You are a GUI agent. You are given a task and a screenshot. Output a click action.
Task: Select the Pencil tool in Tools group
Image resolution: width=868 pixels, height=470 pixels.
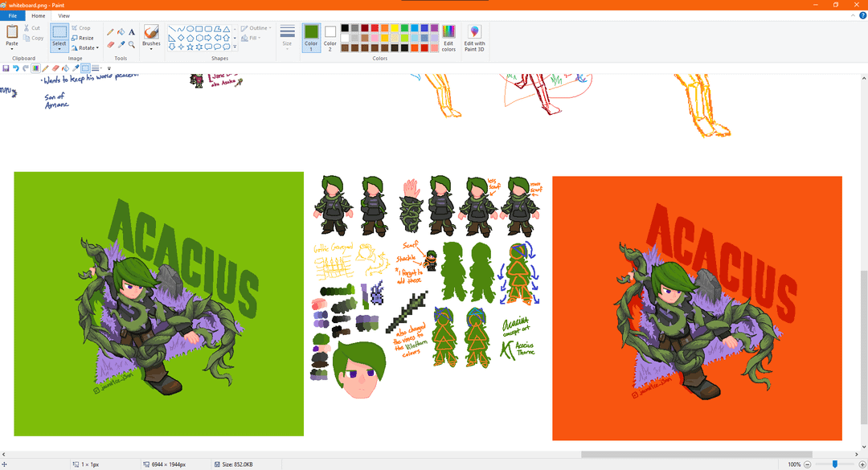click(x=110, y=32)
